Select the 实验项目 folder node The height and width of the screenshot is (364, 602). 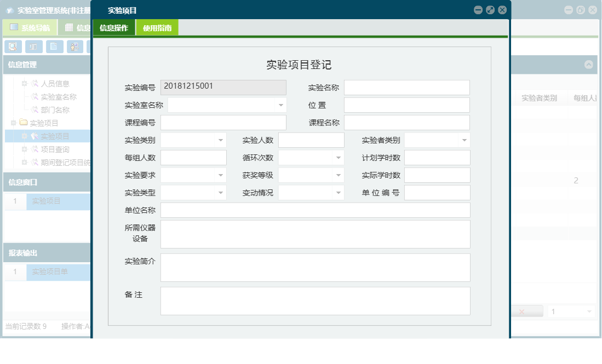(x=44, y=123)
